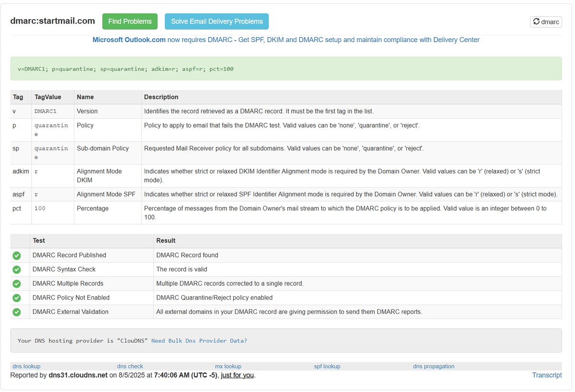
Task: Select the DMARC record text v=DMARC1 string
Action: [126, 69]
